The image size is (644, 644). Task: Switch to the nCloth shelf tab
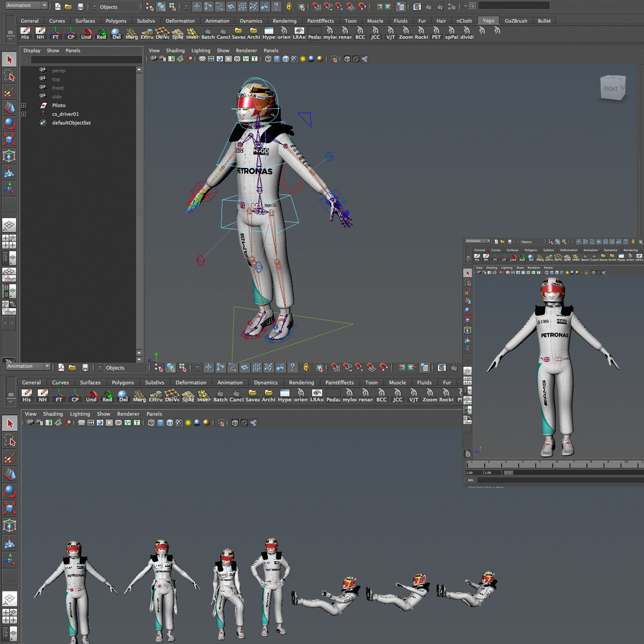point(464,21)
